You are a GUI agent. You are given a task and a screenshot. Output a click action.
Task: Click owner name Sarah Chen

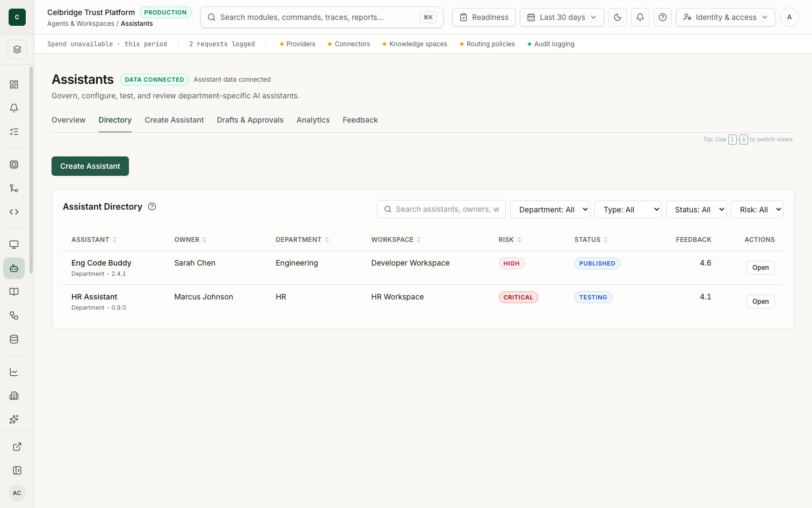[195, 263]
